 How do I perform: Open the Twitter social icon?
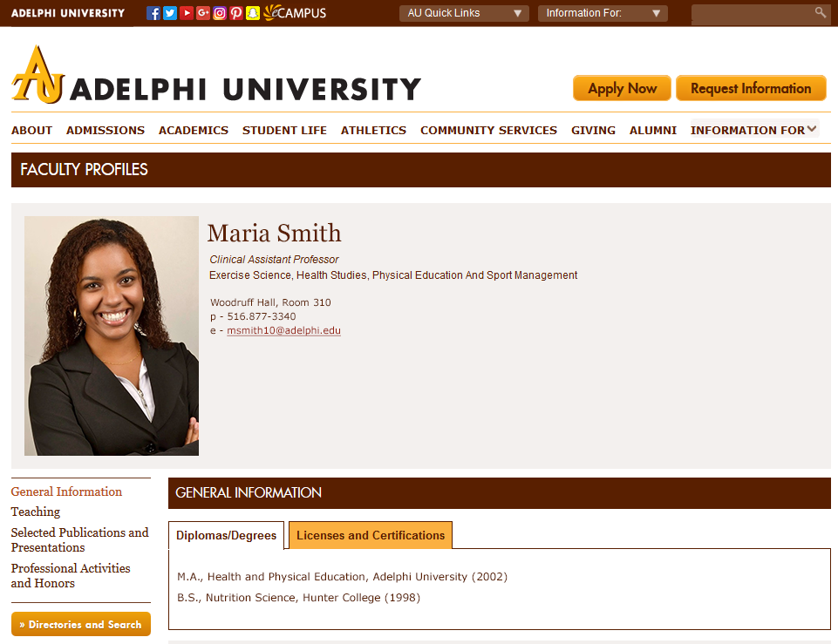tap(170, 13)
